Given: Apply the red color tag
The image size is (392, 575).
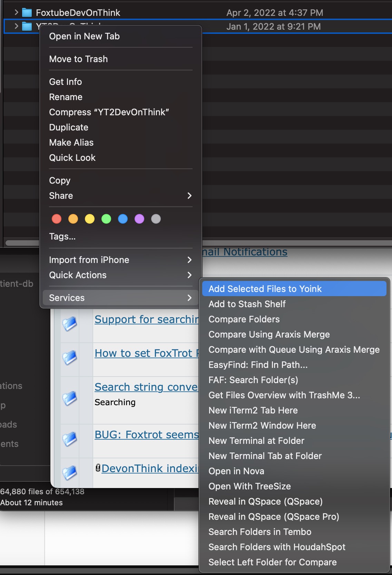Looking at the screenshot, I should 57,219.
